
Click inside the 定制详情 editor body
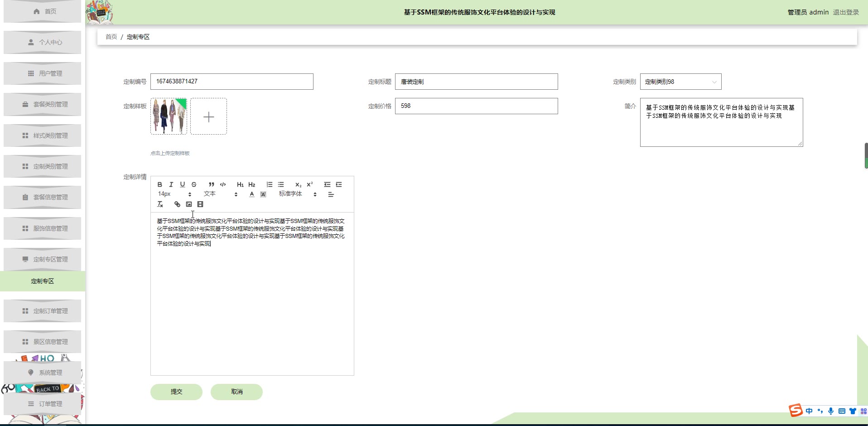(x=252, y=294)
